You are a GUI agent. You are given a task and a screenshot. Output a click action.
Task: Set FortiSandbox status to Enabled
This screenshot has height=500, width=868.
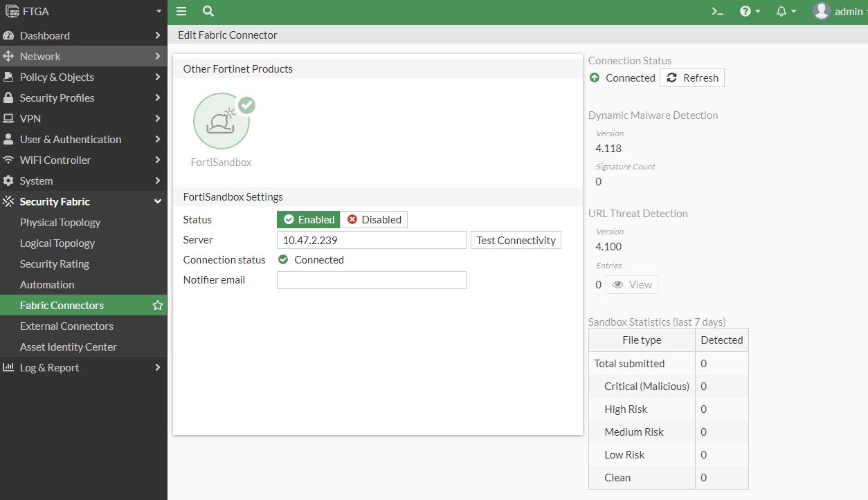click(309, 219)
